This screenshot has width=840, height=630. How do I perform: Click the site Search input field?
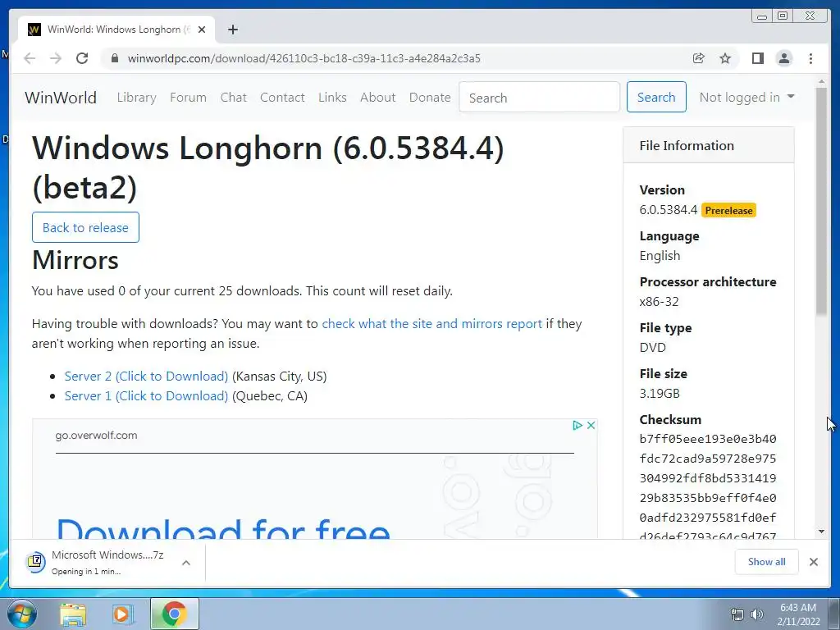tap(539, 98)
